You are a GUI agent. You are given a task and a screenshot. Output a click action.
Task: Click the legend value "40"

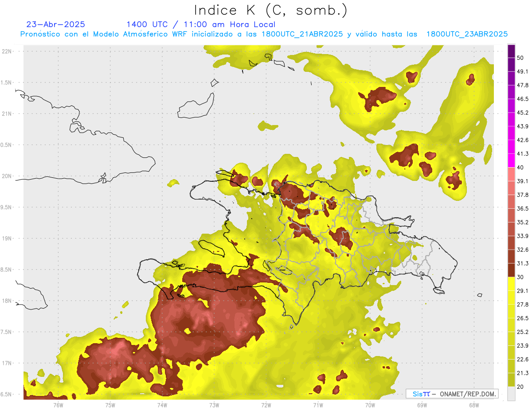pyautogui.click(x=521, y=168)
